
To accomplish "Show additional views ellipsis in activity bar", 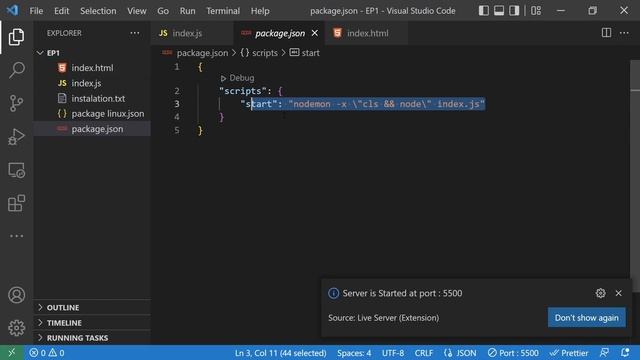I will [x=16, y=236].
